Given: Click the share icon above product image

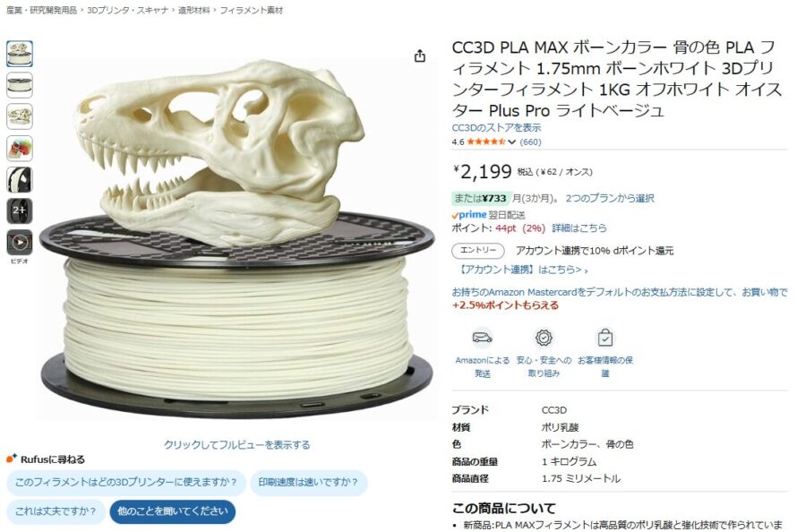Looking at the screenshot, I should pos(419,56).
